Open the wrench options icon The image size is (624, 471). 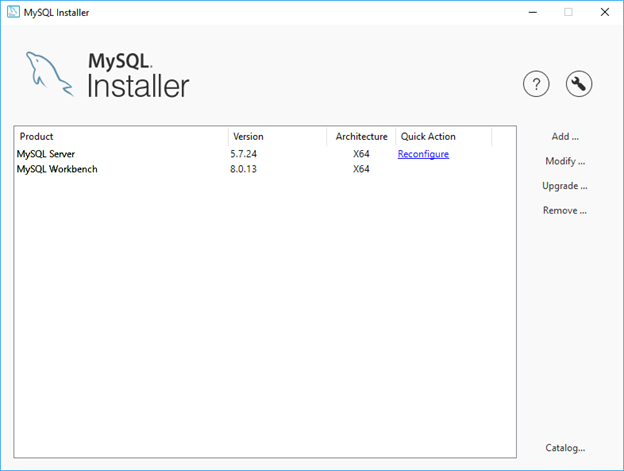tap(579, 84)
